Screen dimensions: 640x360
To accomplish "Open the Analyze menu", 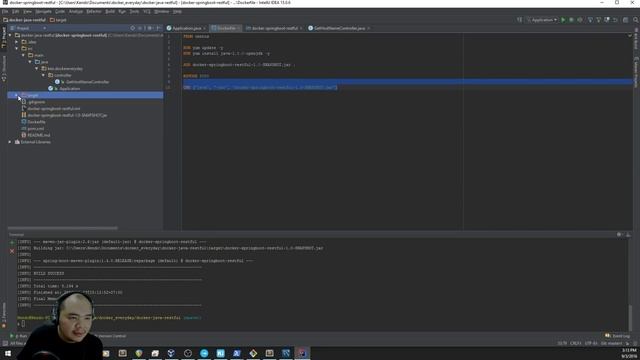I will 76,11.
